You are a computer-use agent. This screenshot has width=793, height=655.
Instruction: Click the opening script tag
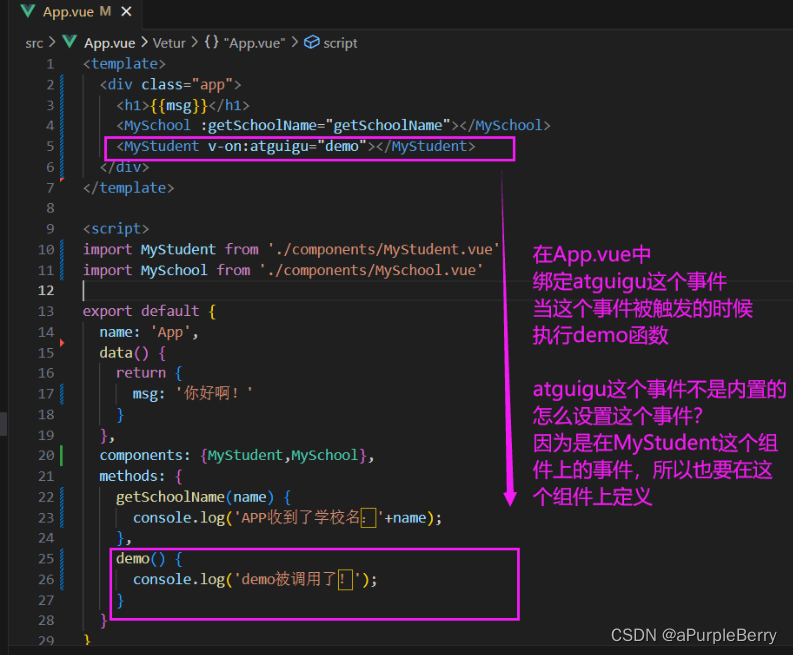(x=116, y=229)
